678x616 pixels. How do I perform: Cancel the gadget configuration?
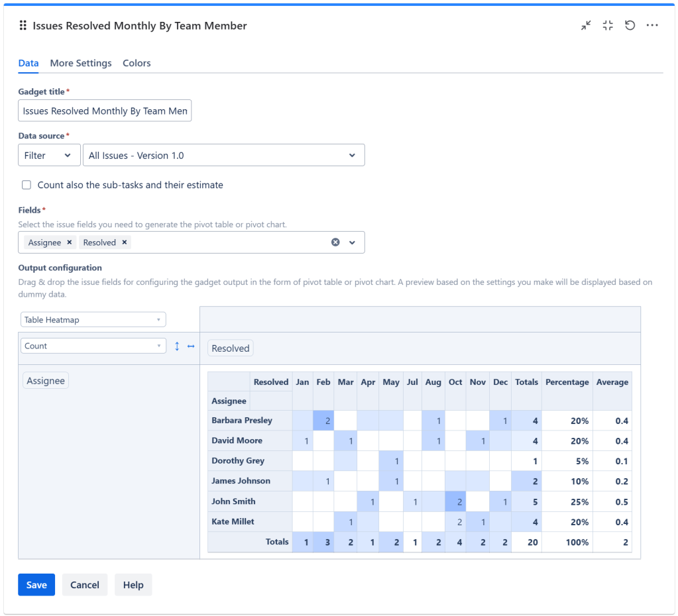click(84, 585)
